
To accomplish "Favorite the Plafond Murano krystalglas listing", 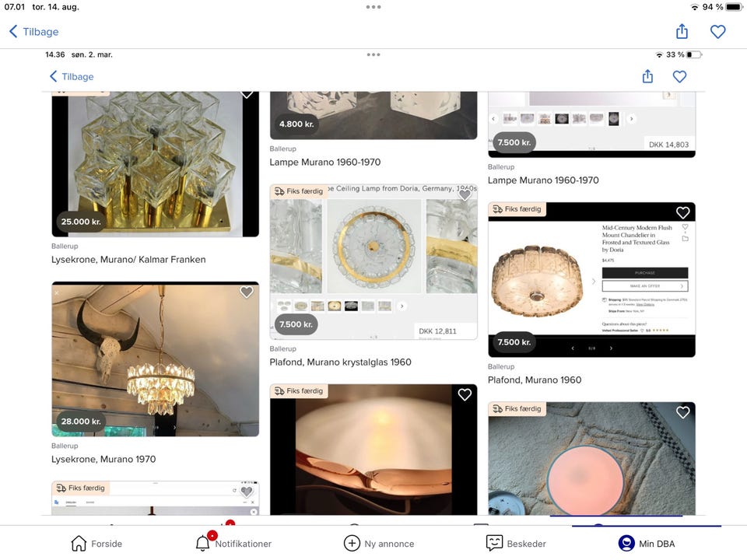I will (x=465, y=194).
